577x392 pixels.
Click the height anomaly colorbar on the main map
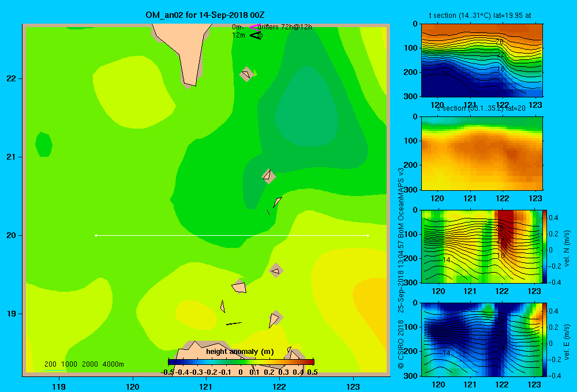pyautogui.click(x=241, y=362)
